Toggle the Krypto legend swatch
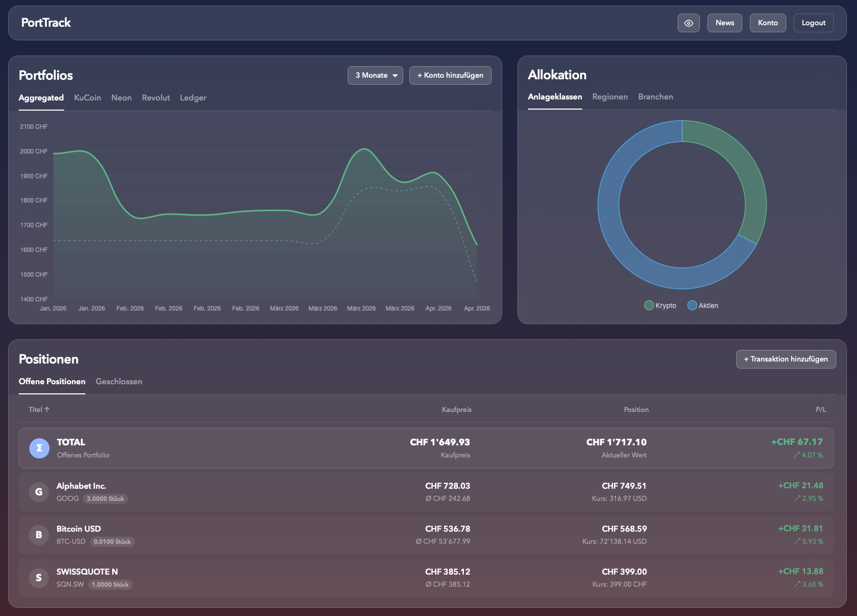Screen dimensions: 857x616 pos(649,305)
